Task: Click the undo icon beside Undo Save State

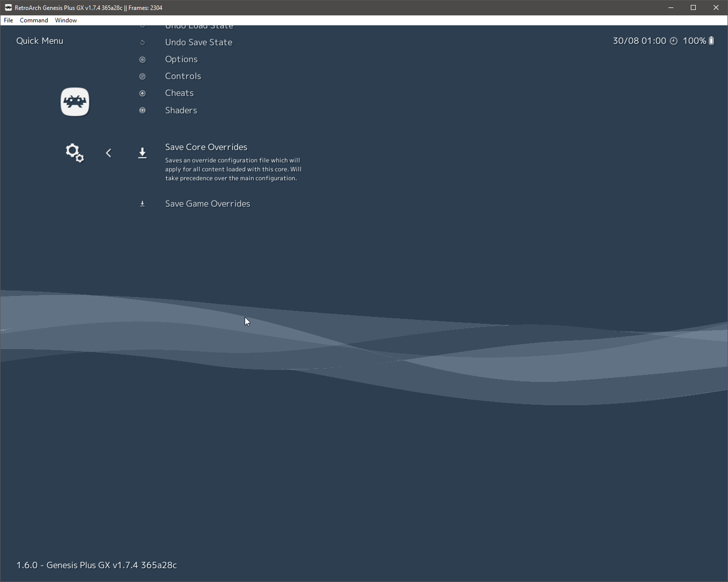Action: pos(142,43)
